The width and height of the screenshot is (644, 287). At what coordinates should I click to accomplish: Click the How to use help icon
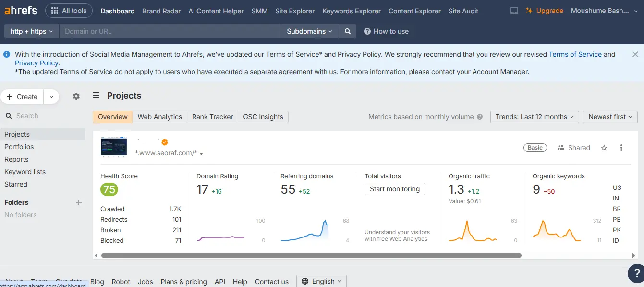point(367,31)
